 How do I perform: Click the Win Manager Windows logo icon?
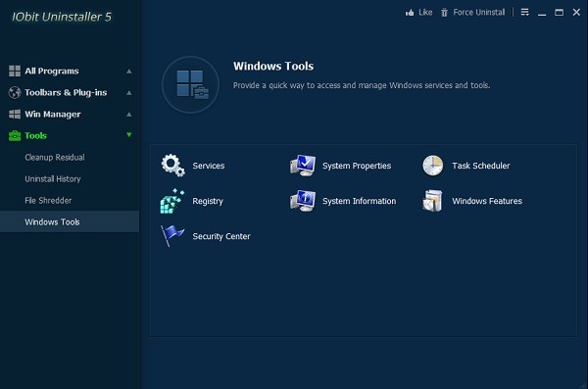tap(15, 114)
